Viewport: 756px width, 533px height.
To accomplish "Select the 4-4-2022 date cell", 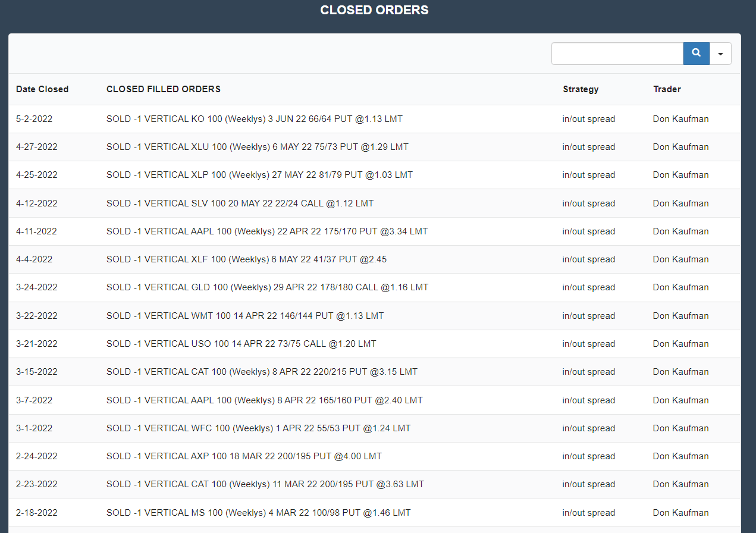I will [x=34, y=259].
